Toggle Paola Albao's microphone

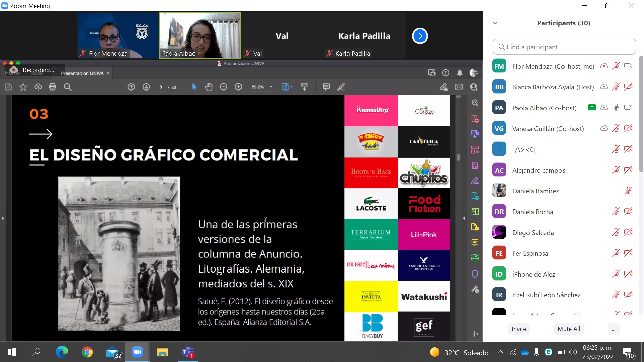(x=616, y=108)
